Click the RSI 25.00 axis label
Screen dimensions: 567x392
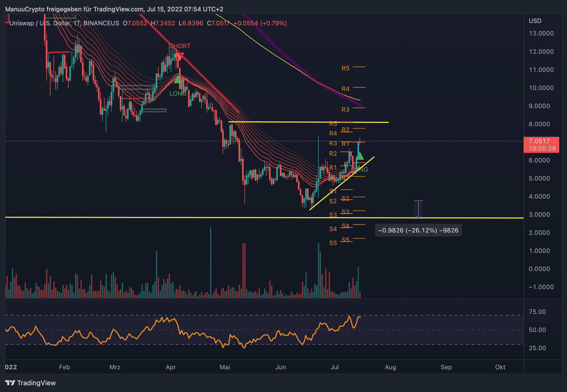pos(537,348)
